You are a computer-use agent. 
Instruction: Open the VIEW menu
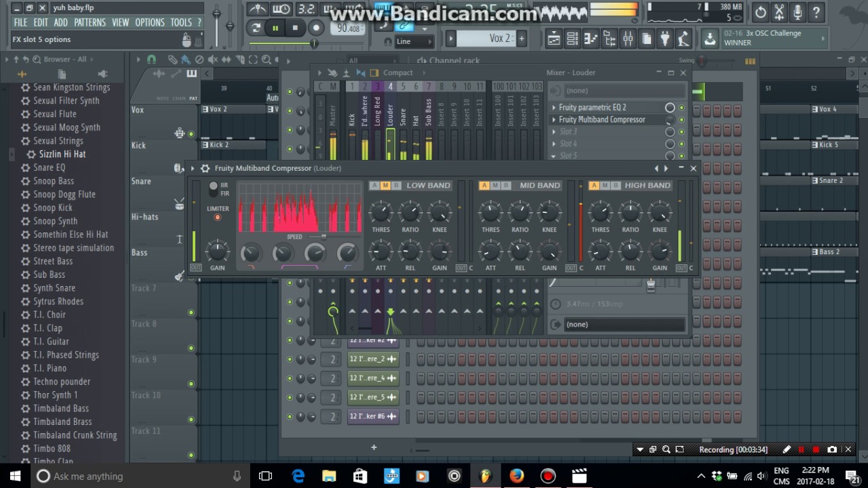tap(120, 22)
